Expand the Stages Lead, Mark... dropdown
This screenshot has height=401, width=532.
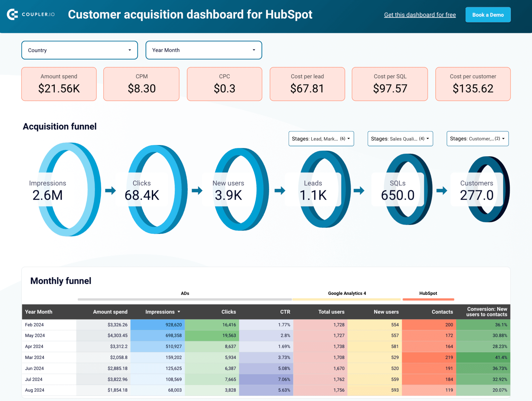[x=321, y=139]
